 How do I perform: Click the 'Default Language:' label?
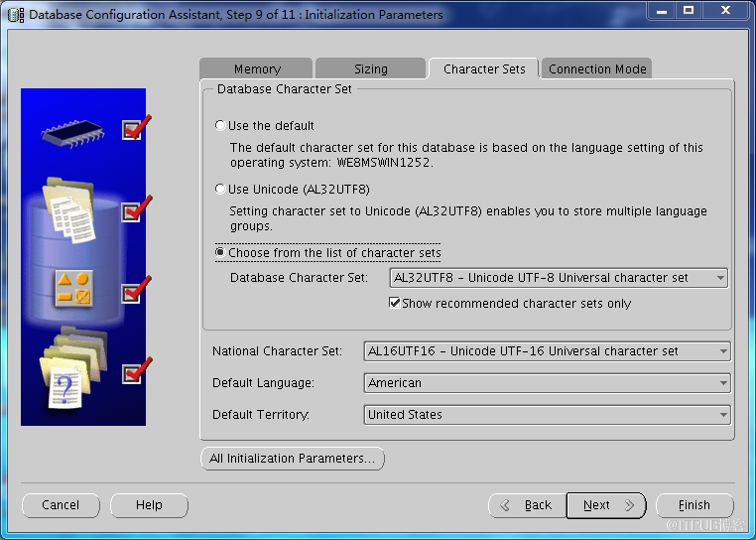tap(263, 383)
